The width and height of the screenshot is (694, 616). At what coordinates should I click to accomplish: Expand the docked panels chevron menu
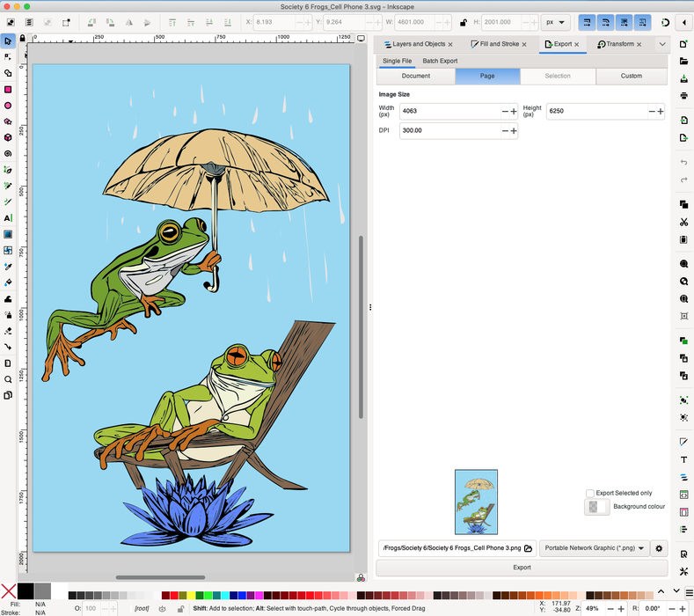tap(662, 44)
